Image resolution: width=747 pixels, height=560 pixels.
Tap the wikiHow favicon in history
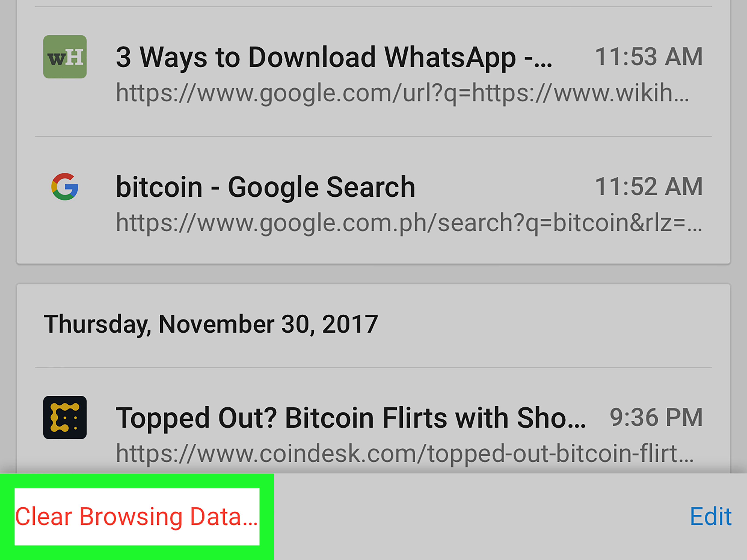(x=65, y=57)
